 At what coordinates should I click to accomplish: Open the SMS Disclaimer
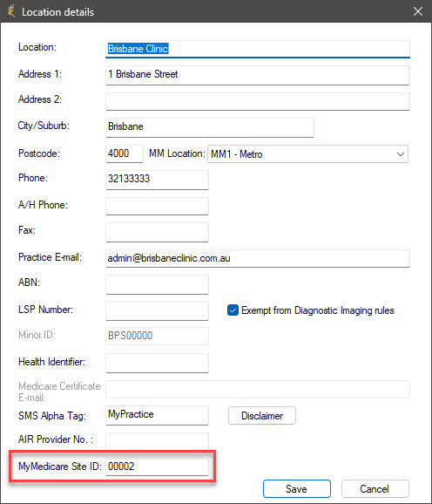262,416
